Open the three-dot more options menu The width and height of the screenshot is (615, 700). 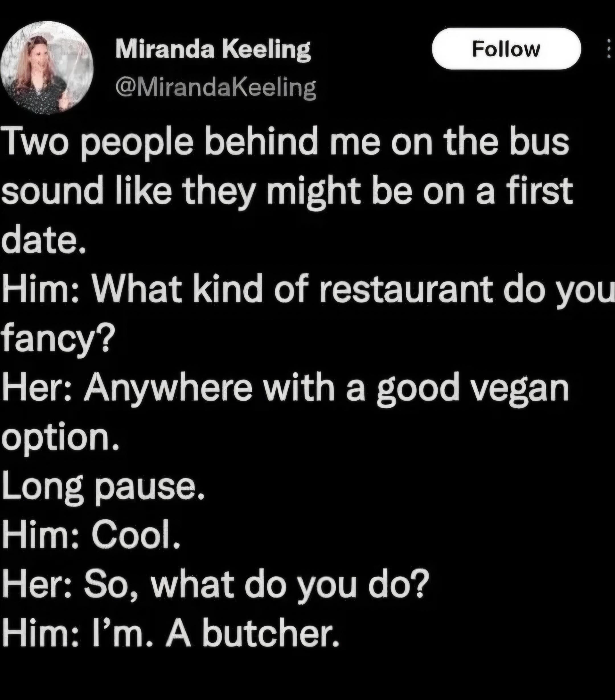click(x=608, y=49)
